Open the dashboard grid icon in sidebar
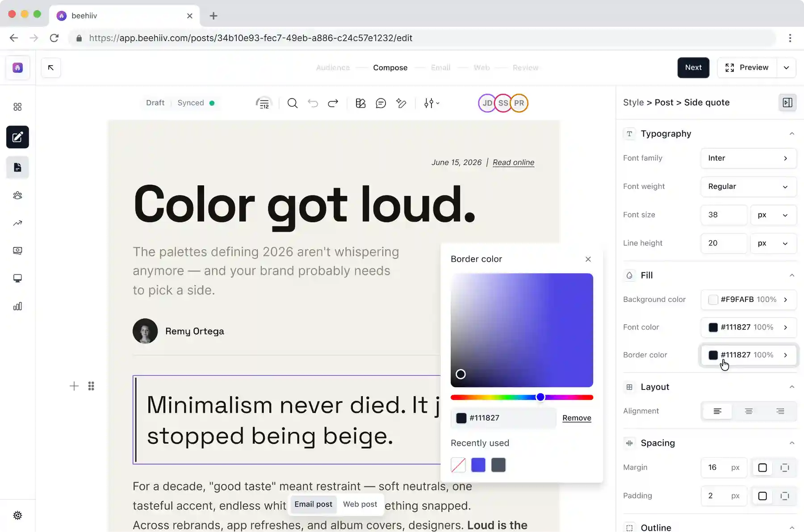Viewport: 804px width, 532px height. coord(17,107)
